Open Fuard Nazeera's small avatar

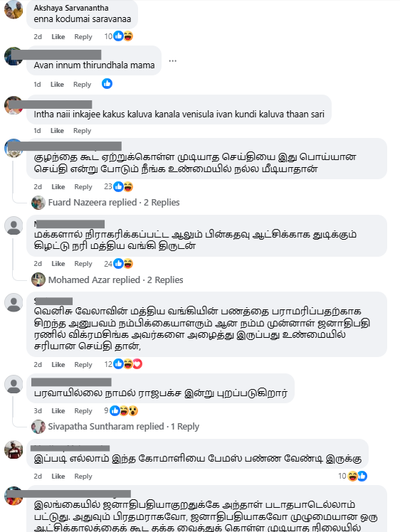(38, 203)
